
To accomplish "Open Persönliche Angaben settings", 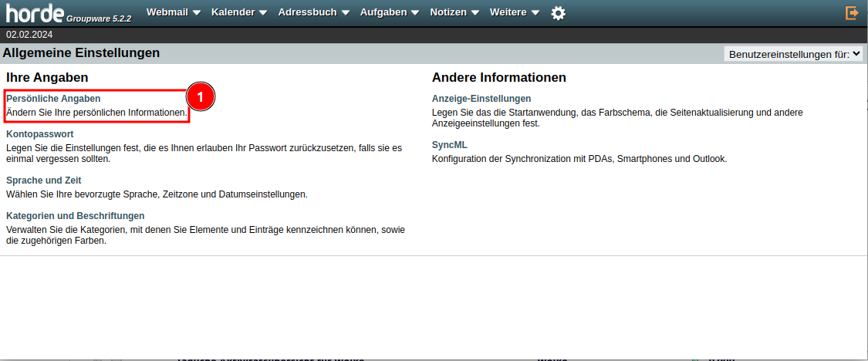I will (53, 99).
